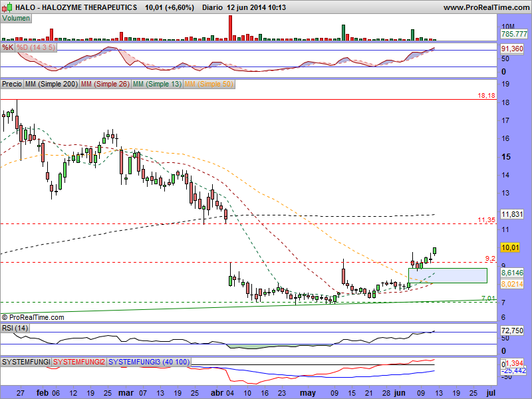Click the 18,18 resistance level label

(487, 96)
